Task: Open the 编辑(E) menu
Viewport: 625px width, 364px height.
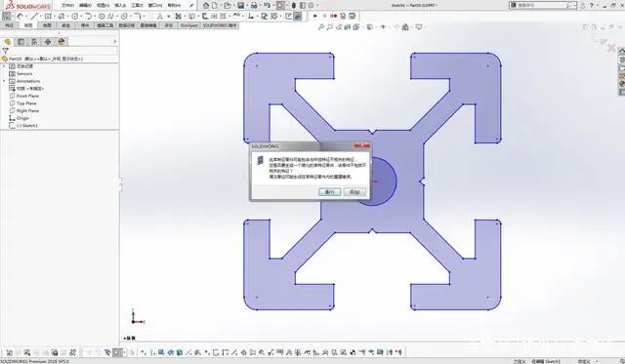Action: click(x=85, y=6)
